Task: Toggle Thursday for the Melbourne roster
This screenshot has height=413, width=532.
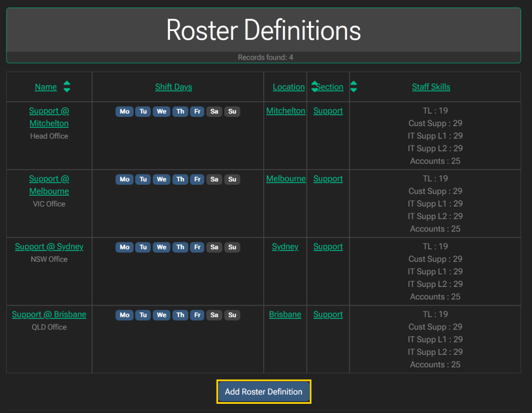Action: click(x=180, y=179)
